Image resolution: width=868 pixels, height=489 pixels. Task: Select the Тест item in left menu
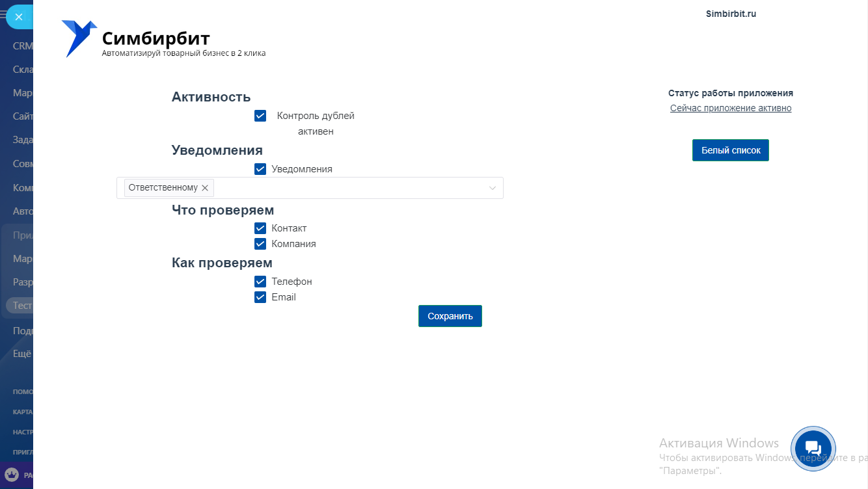point(22,305)
